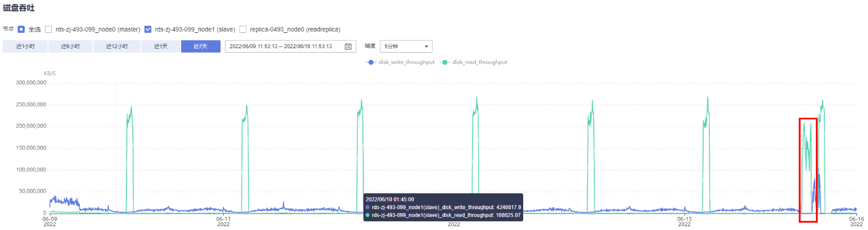The image size is (868, 230).
Task: Select the 近6小时 time range tab
Action: (70, 47)
